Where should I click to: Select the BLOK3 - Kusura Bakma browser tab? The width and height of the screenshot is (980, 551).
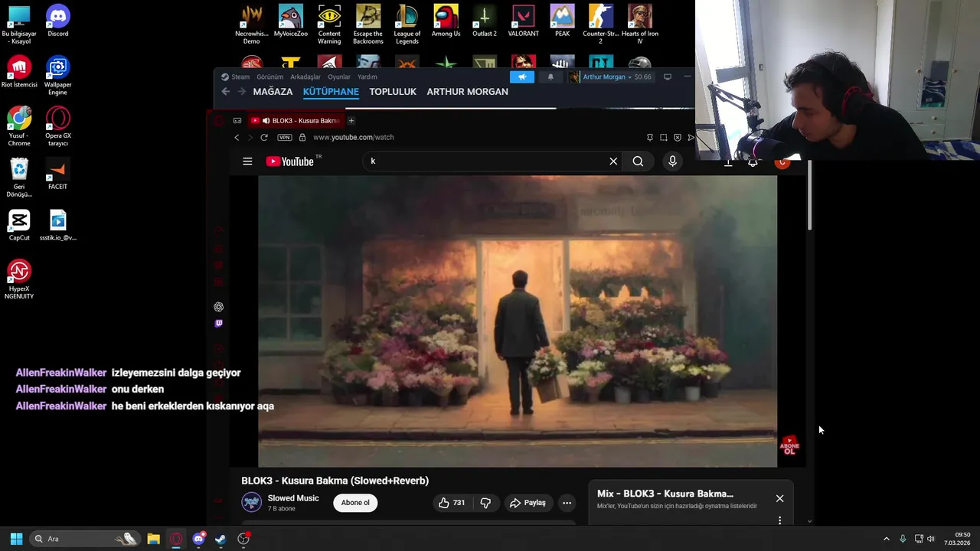pos(296,121)
